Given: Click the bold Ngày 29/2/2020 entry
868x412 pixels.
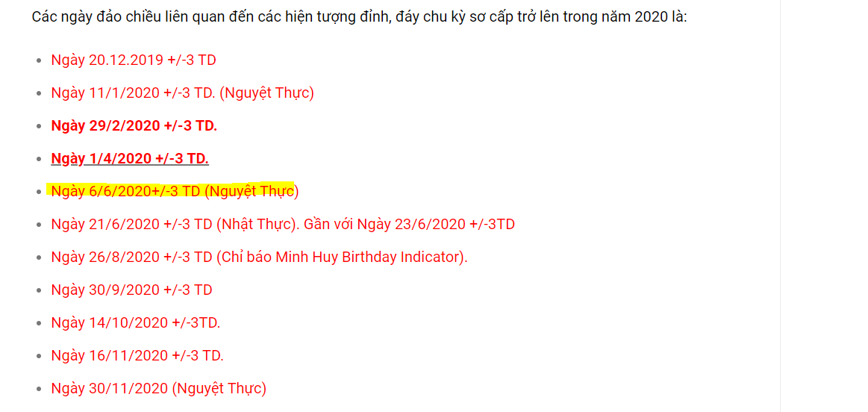Looking at the screenshot, I should coord(134,125).
